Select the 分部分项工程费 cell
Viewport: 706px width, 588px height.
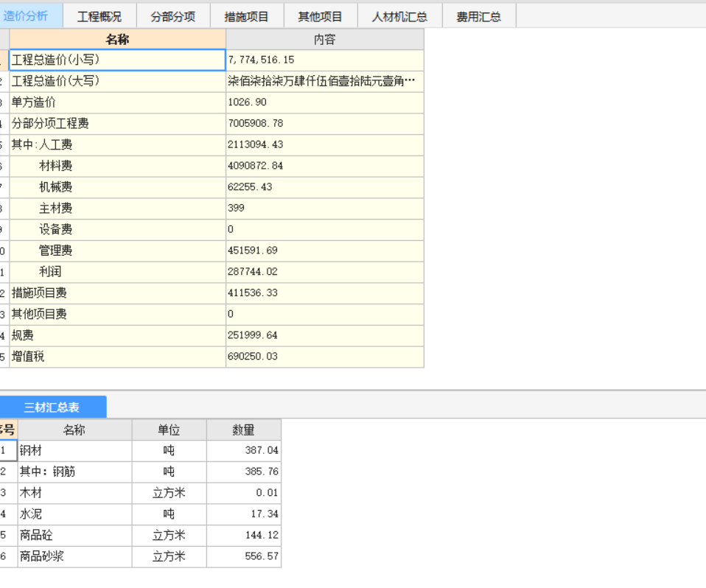click(x=117, y=124)
